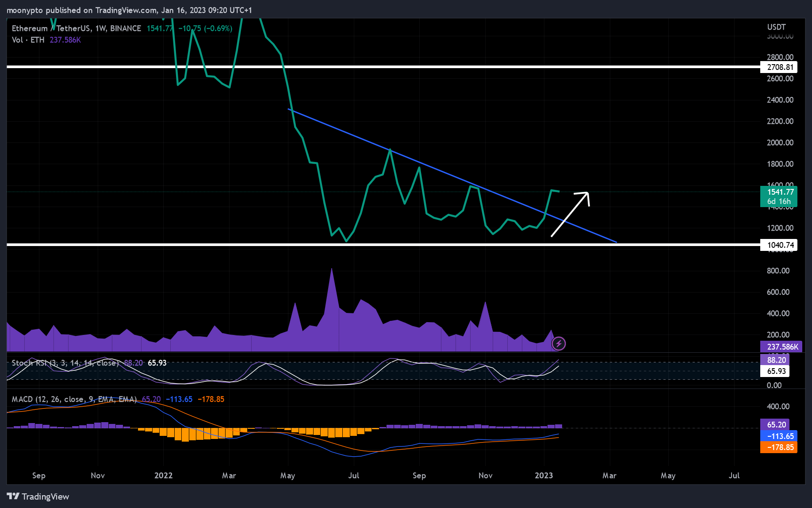Click the 2022 label on time axis
The width and height of the screenshot is (812, 508).
tap(163, 475)
